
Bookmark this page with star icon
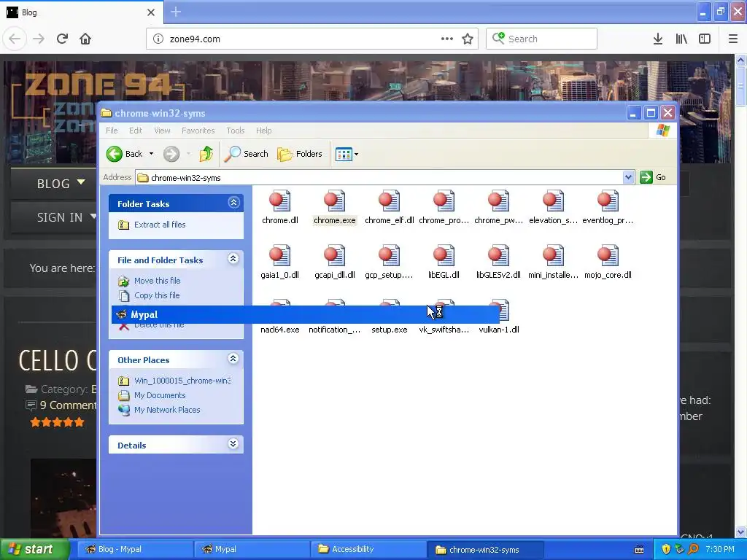point(468,39)
